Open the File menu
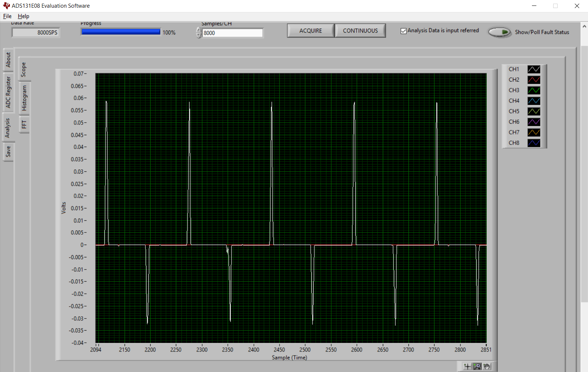 click(7, 16)
